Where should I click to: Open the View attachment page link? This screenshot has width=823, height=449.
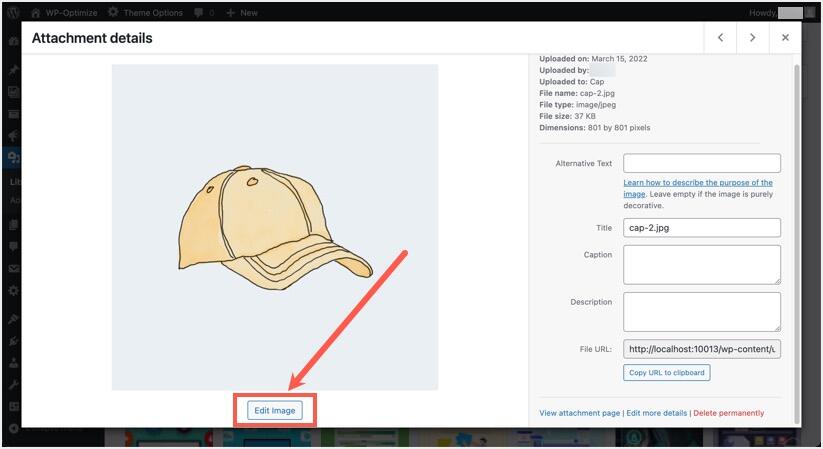pos(579,413)
